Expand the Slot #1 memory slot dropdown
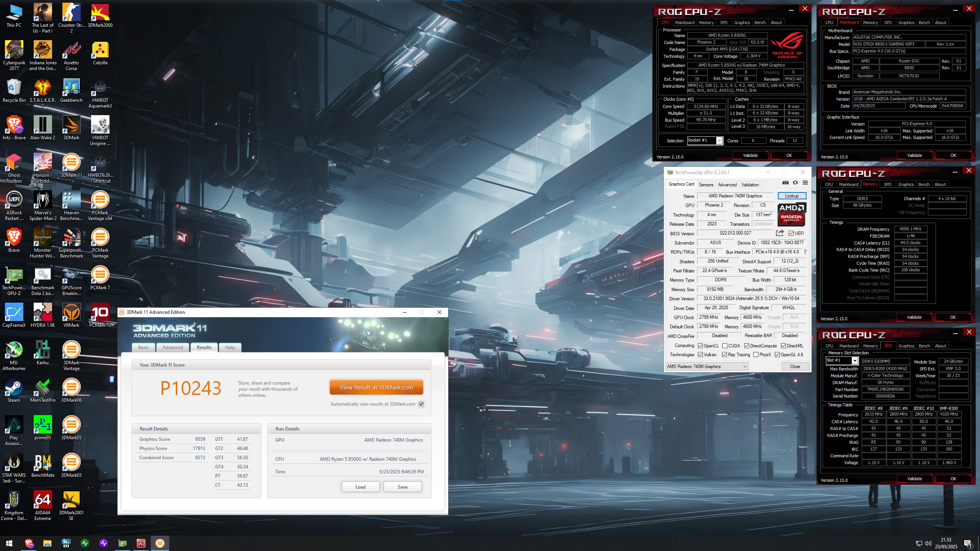The height and width of the screenshot is (551, 980). (x=854, y=360)
